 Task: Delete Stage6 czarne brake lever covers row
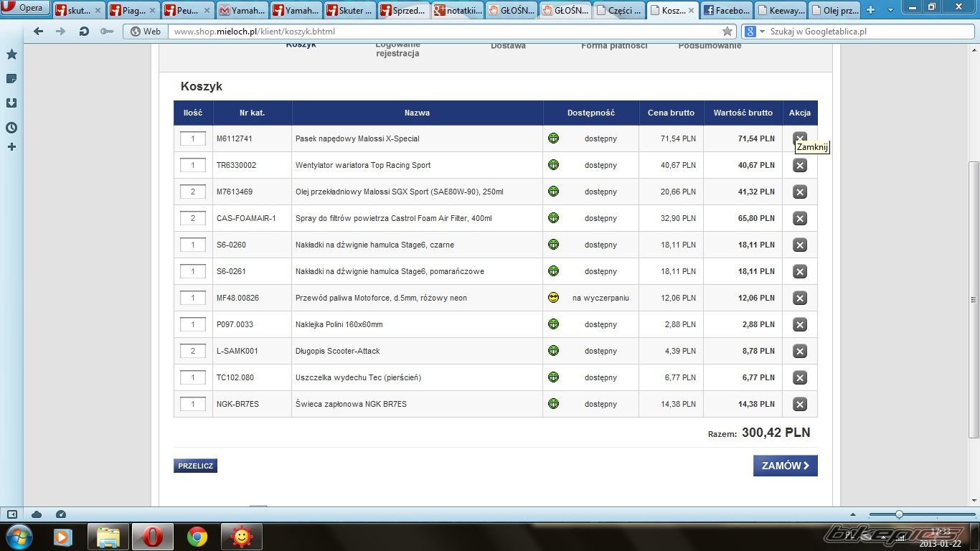point(800,245)
